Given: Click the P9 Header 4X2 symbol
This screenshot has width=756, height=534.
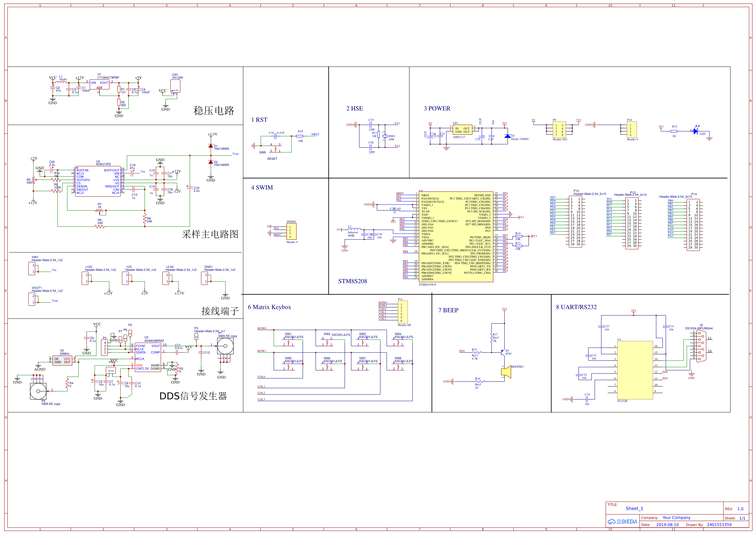Looking at the screenshot, I should click(559, 129).
